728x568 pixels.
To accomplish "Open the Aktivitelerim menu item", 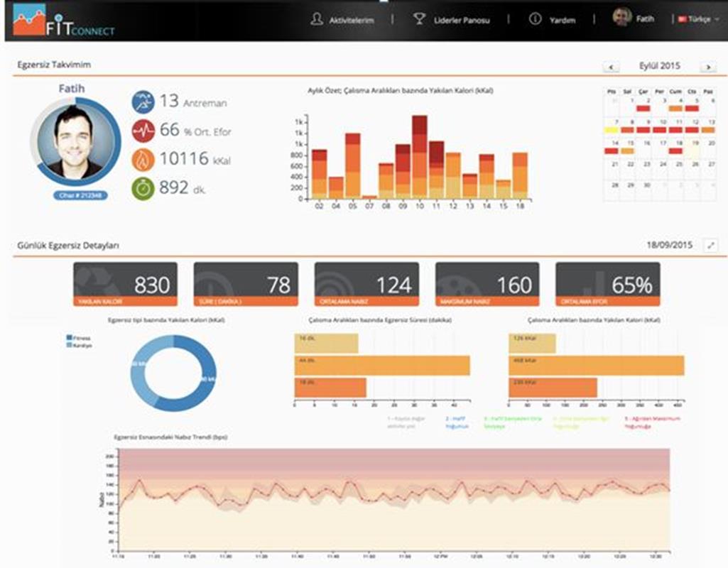I will 342,20.
